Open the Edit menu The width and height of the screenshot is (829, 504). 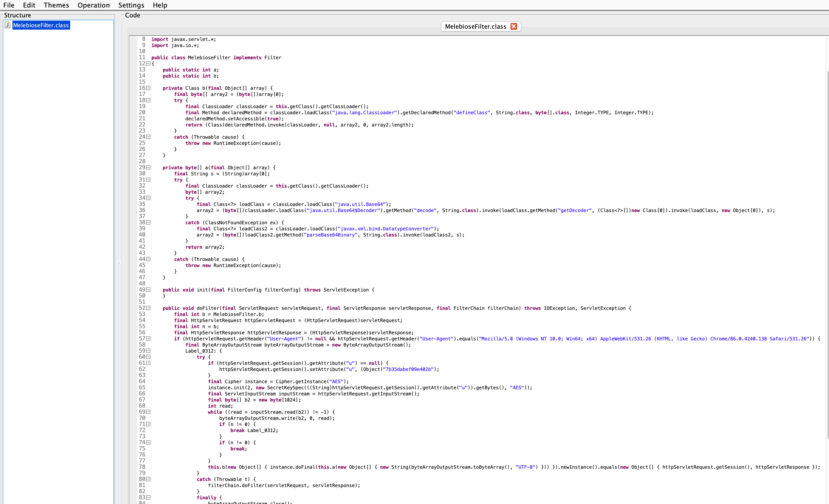[x=29, y=5]
